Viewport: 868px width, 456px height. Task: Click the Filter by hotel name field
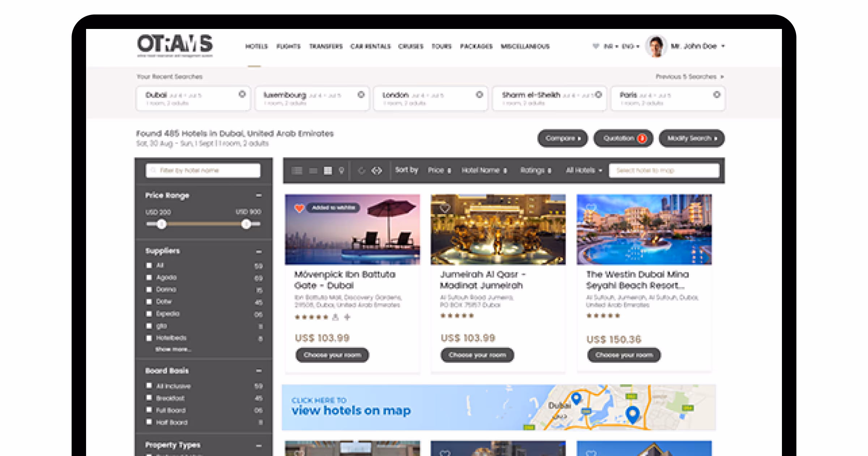tap(203, 170)
